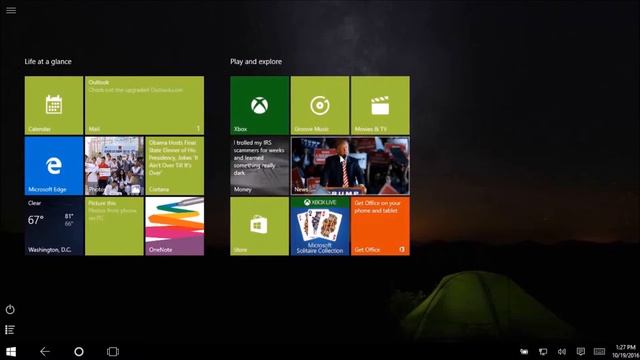Click the volume speaker tray icon

point(562,351)
